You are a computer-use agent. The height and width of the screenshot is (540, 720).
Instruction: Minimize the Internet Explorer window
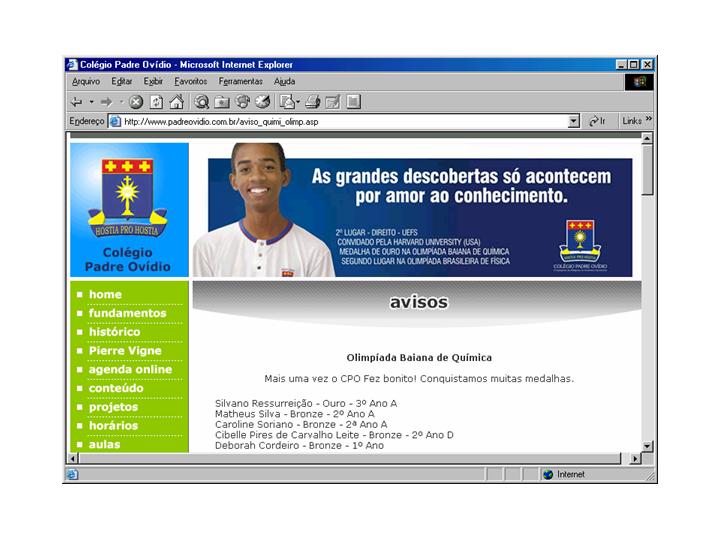tap(621, 65)
